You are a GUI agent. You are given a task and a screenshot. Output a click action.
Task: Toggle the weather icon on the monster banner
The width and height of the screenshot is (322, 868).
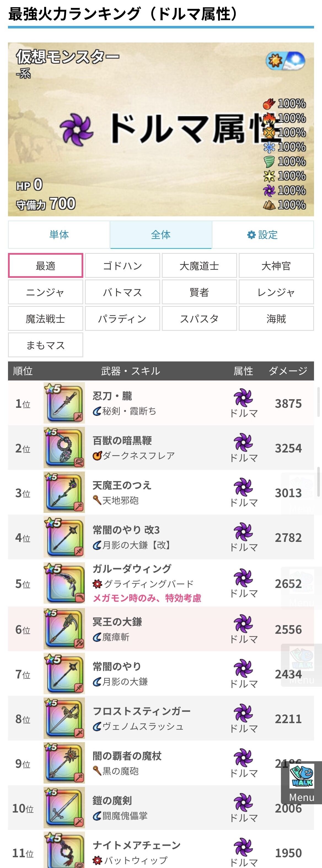pos(285,61)
